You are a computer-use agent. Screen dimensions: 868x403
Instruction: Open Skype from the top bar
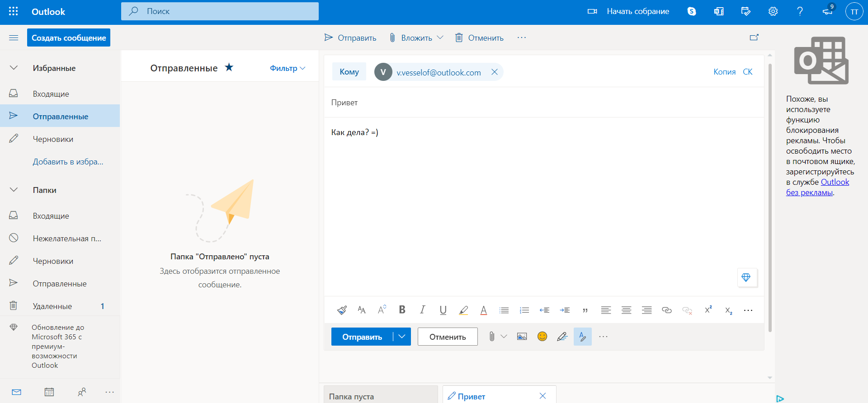(691, 11)
